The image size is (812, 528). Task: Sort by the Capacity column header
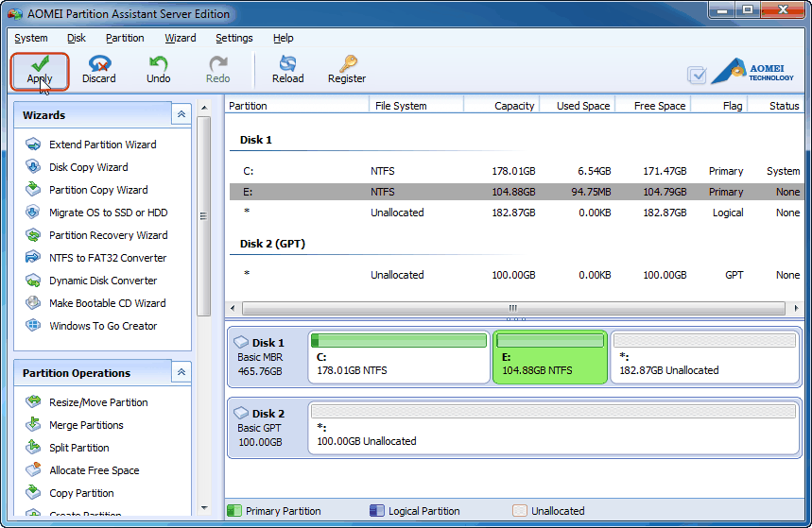[502, 106]
